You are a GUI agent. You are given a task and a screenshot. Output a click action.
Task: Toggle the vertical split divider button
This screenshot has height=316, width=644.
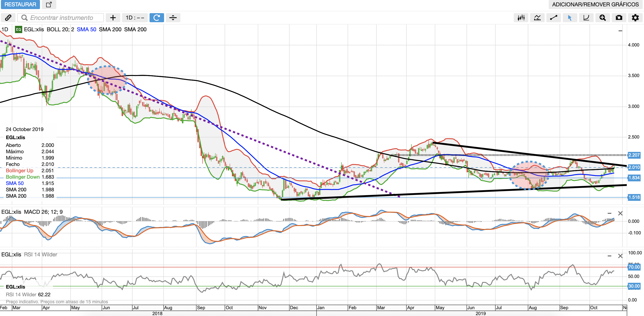(x=173, y=18)
